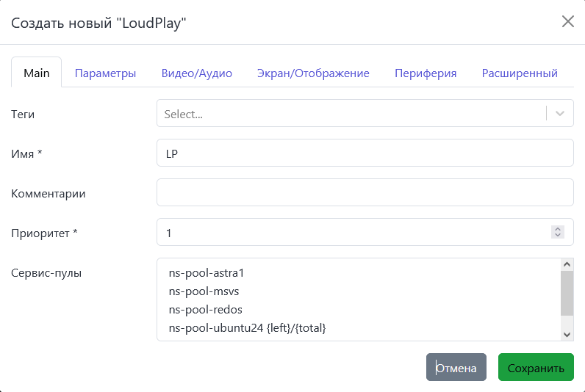Click the Комментарии input field

[365, 193]
